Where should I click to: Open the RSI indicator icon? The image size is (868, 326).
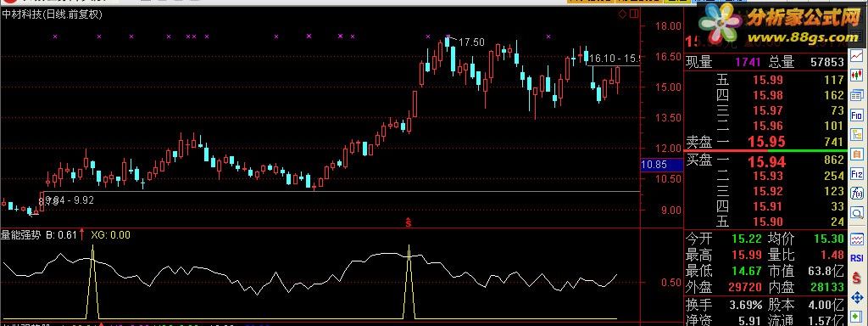click(x=857, y=258)
